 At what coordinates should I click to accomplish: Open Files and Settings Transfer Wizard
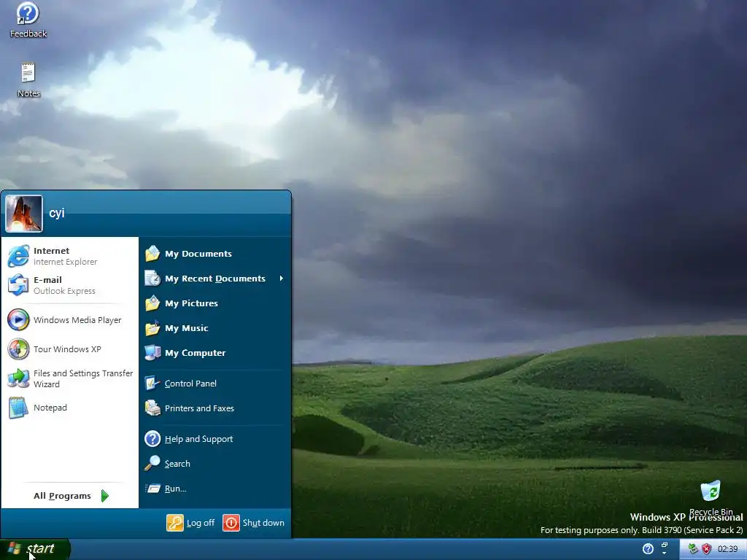[69, 378]
